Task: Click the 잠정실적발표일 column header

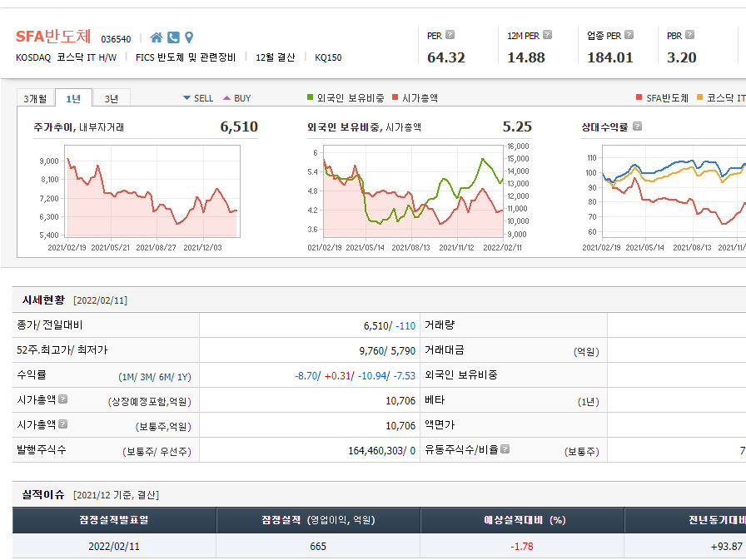Action: (x=114, y=520)
